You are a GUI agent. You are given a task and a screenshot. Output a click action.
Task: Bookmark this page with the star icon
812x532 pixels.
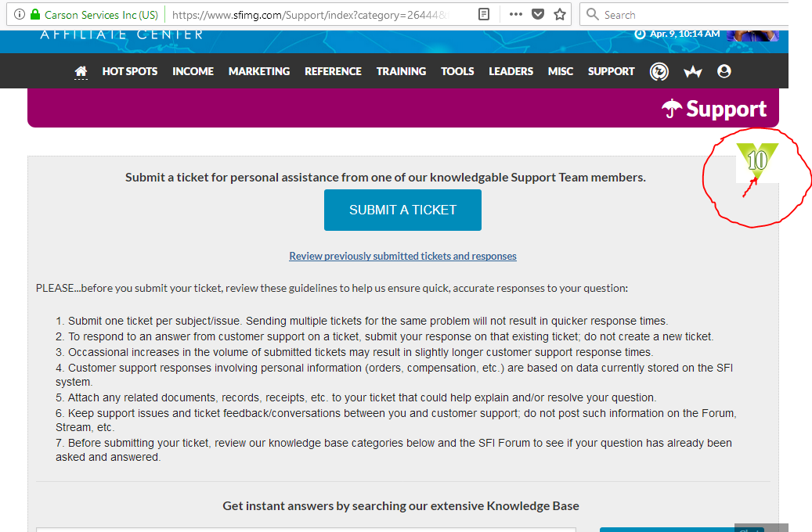tap(560, 15)
